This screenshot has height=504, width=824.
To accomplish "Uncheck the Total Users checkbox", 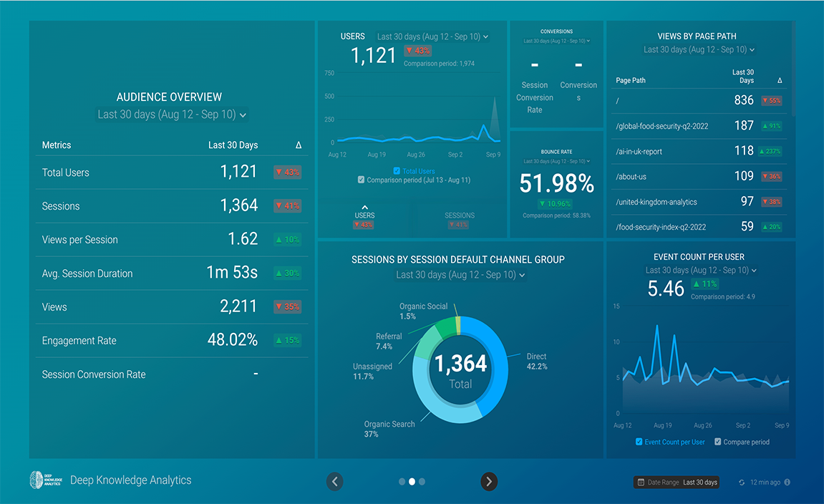I will pos(397,171).
